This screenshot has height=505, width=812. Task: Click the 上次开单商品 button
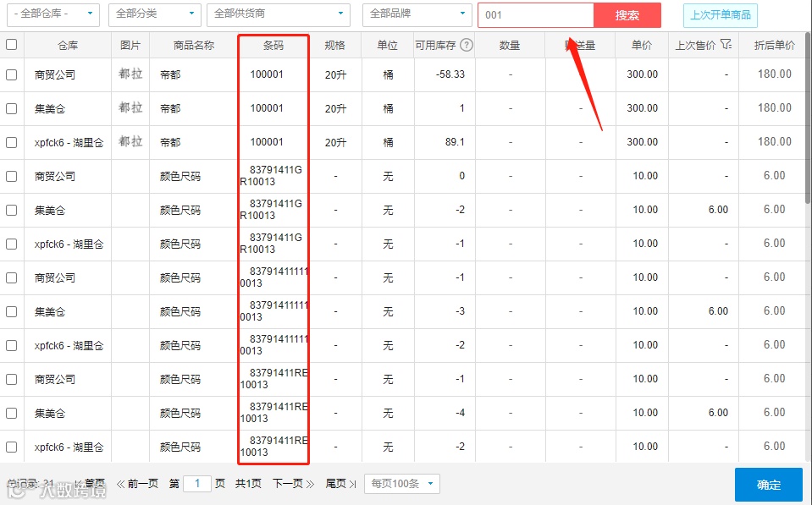[721, 15]
